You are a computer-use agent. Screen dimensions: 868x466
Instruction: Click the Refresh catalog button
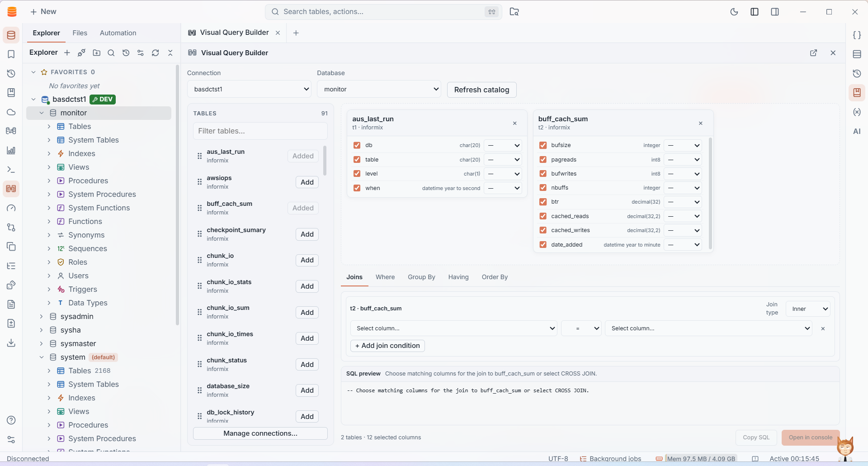tap(481, 90)
